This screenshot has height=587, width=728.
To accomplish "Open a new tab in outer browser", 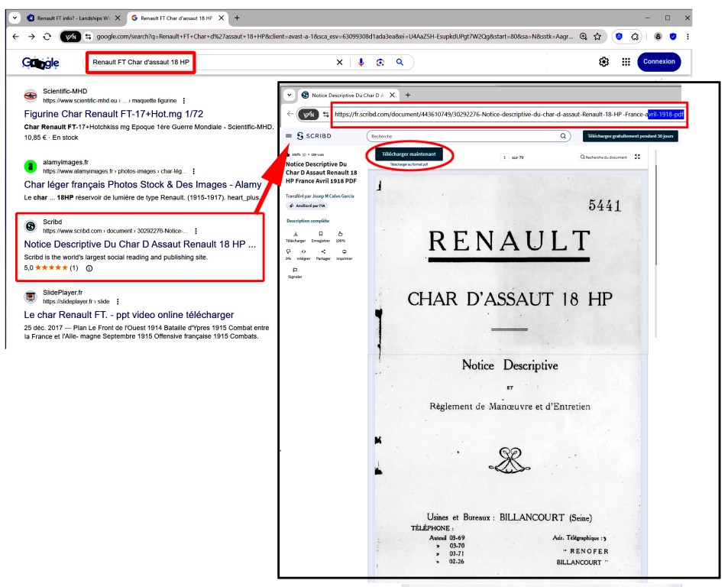I will click(x=237, y=18).
